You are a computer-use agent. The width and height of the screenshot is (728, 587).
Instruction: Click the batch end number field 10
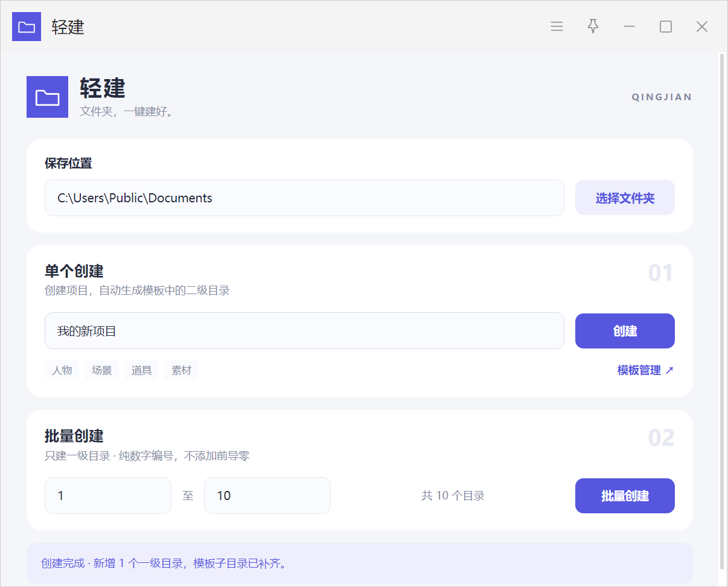coord(267,496)
